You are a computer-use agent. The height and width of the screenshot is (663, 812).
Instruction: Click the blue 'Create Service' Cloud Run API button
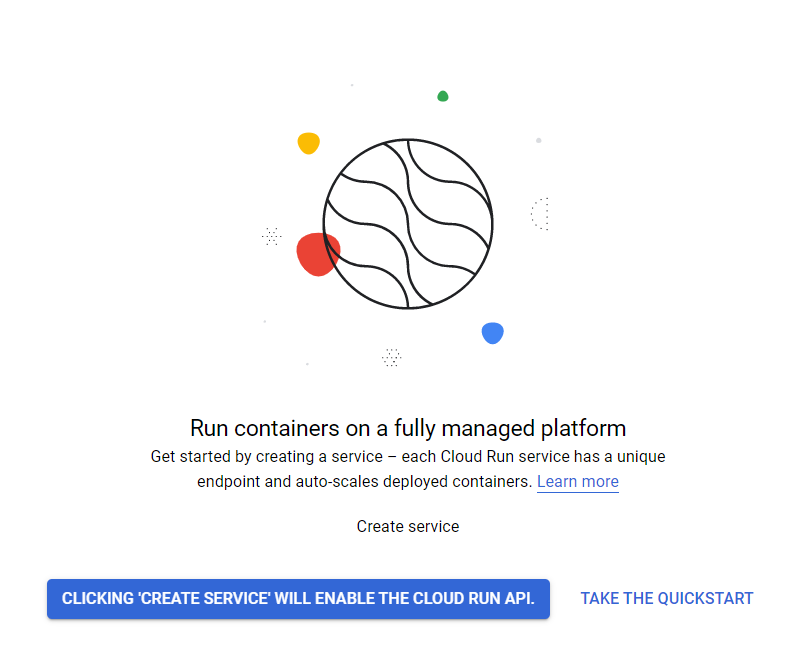click(298, 599)
